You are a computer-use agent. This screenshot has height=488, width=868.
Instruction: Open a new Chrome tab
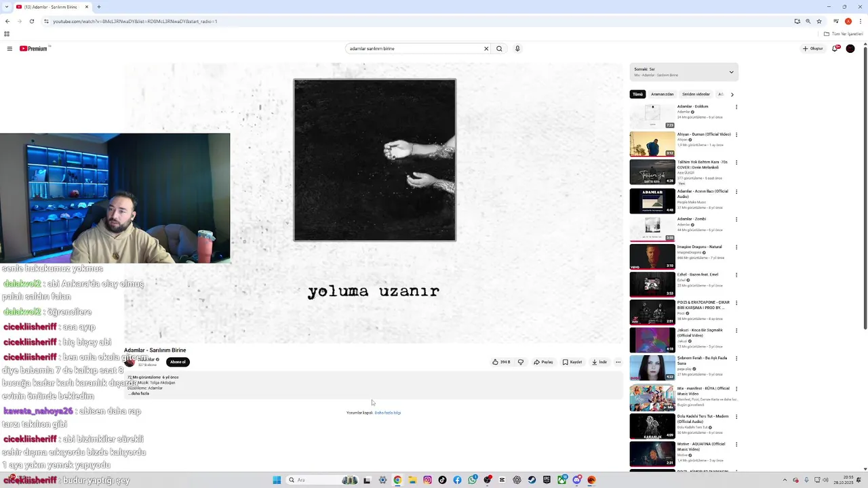point(99,7)
